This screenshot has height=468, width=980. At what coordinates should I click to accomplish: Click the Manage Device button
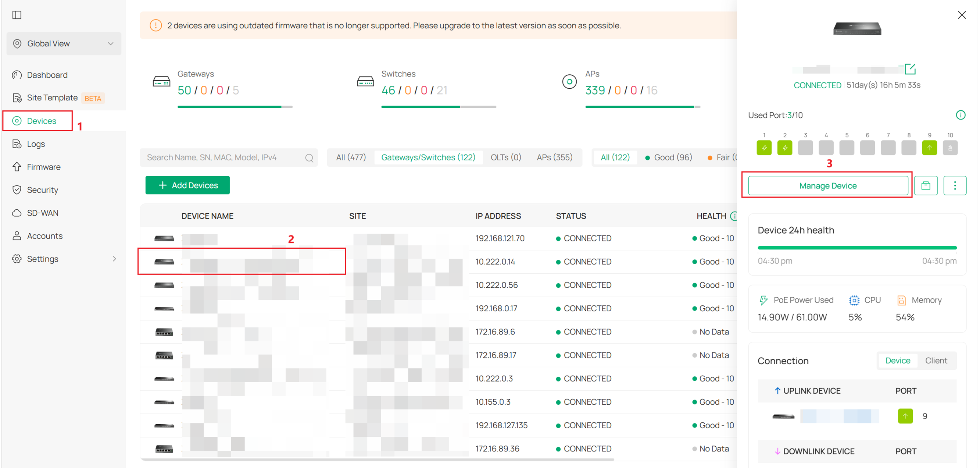827,185
